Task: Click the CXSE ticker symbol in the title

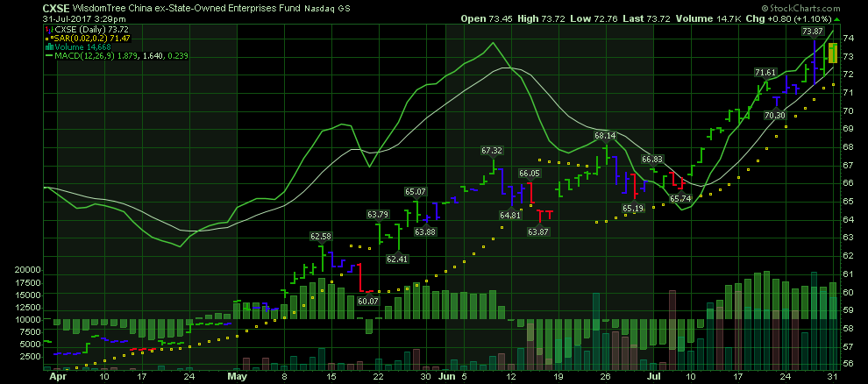Action: pyautogui.click(x=56, y=10)
